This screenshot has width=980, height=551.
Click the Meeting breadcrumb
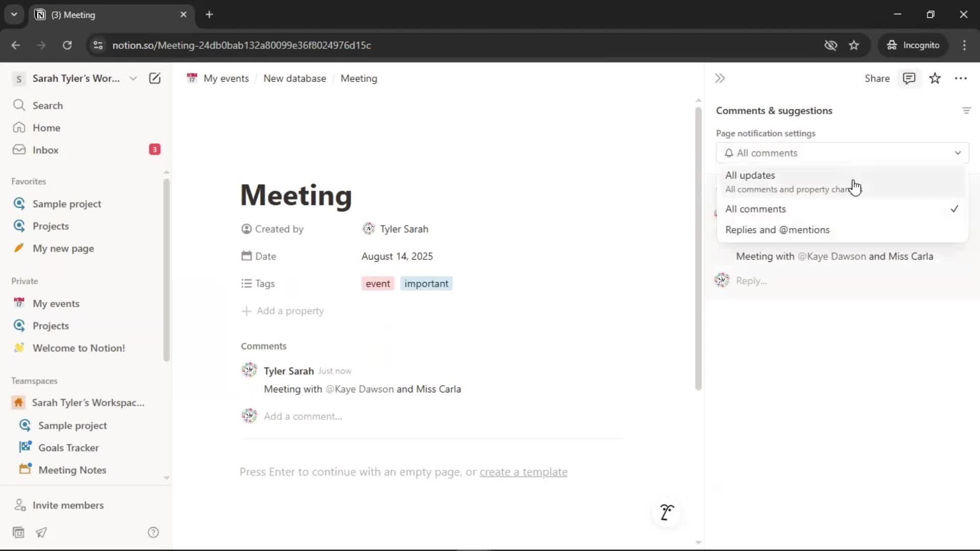[x=359, y=78]
